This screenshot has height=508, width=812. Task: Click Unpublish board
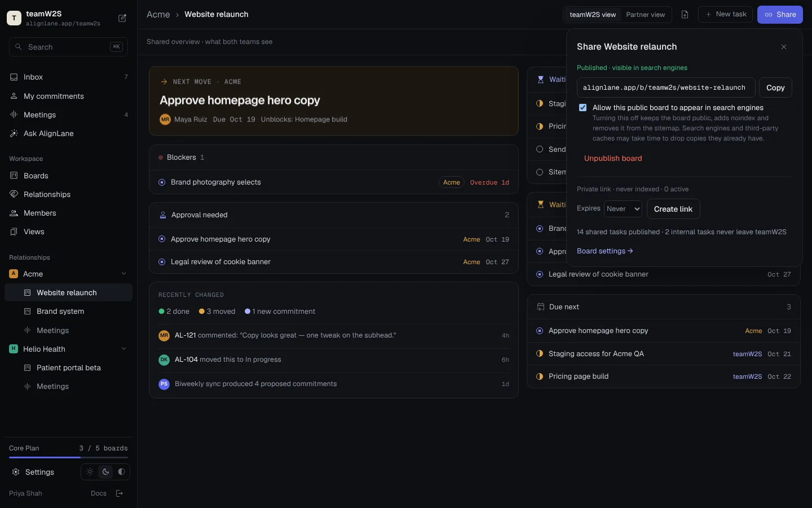(613, 159)
